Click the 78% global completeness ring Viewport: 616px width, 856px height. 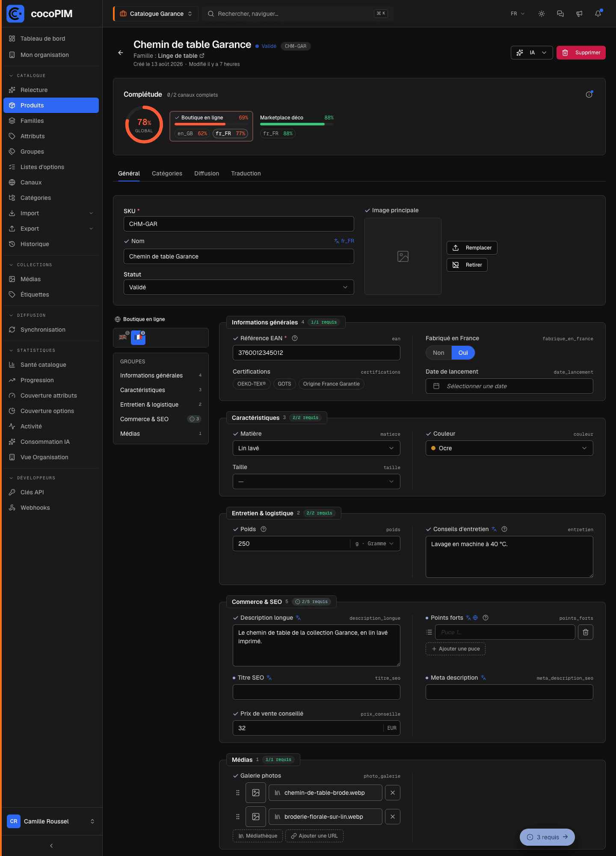[x=144, y=125]
